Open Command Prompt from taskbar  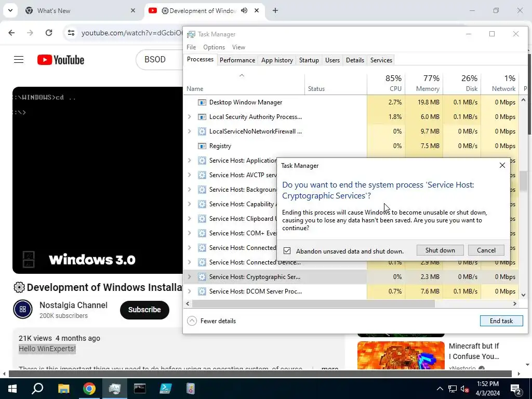(x=139, y=389)
